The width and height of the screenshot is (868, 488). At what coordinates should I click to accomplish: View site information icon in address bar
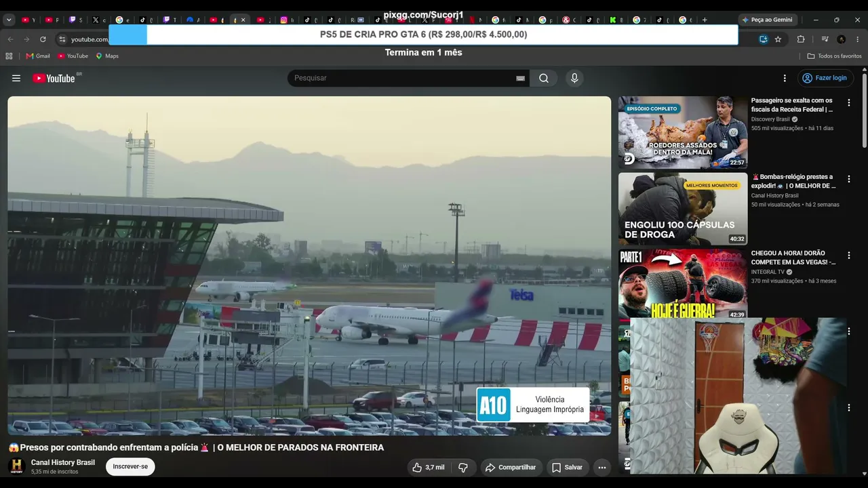(x=62, y=39)
